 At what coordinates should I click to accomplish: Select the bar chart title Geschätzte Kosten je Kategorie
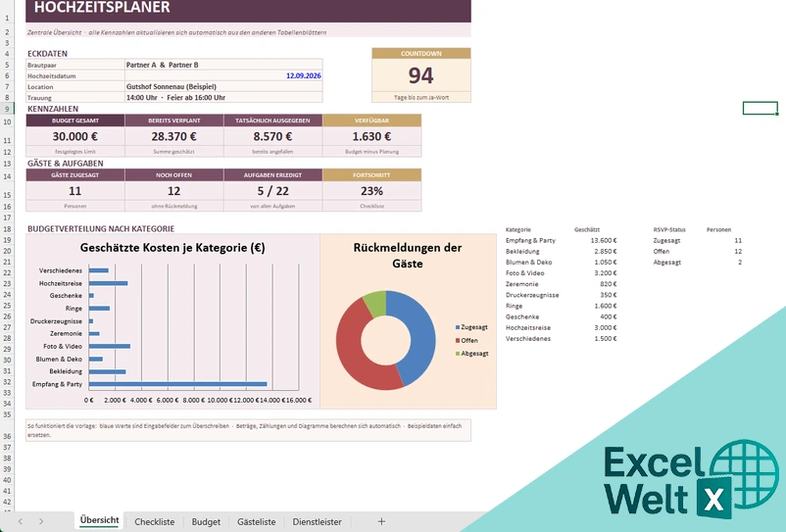[172, 248]
